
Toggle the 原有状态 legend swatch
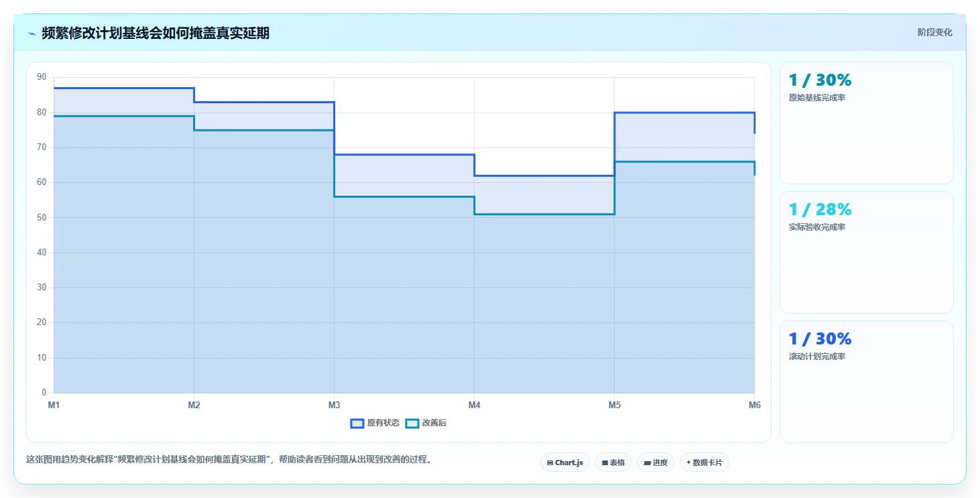(357, 423)
